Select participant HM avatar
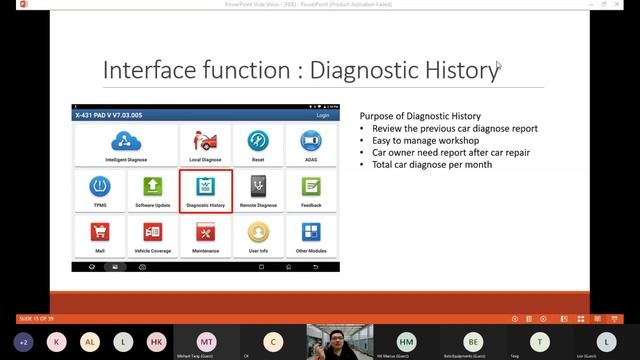This screenshot has height=360, width=640. (406, 342)
